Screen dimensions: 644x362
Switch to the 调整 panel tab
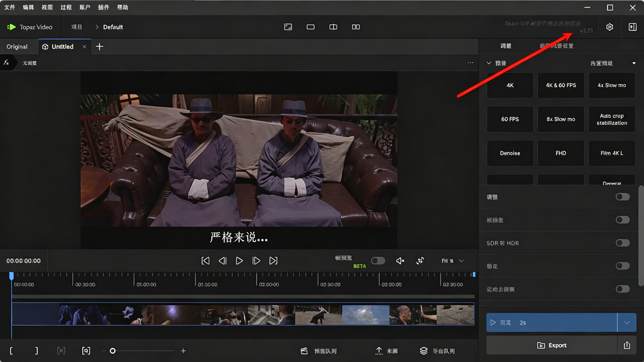pos(506,46)
